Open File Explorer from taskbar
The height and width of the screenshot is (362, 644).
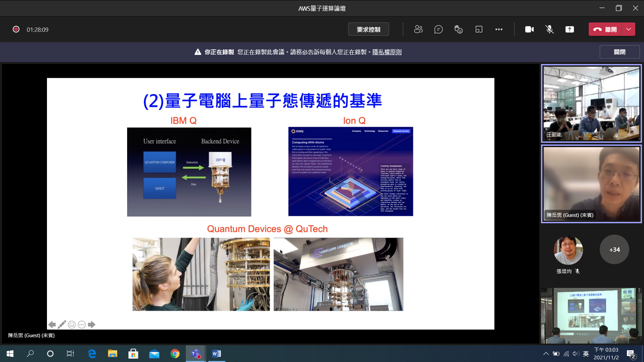tap(112, 354)
